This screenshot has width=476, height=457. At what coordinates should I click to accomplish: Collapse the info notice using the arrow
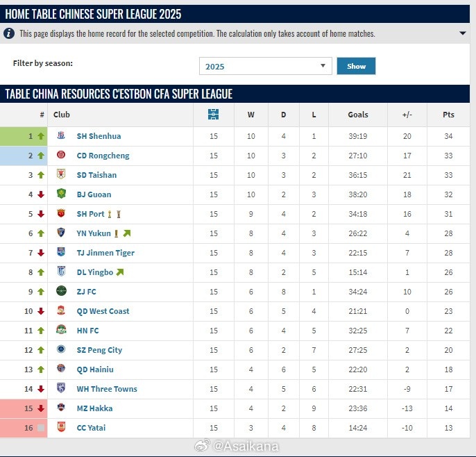463,33
